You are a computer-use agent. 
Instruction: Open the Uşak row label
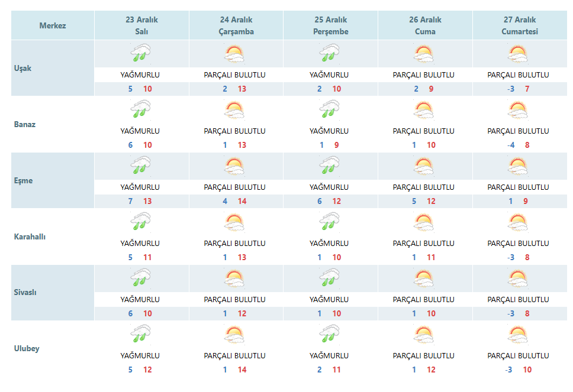[22, 68]
